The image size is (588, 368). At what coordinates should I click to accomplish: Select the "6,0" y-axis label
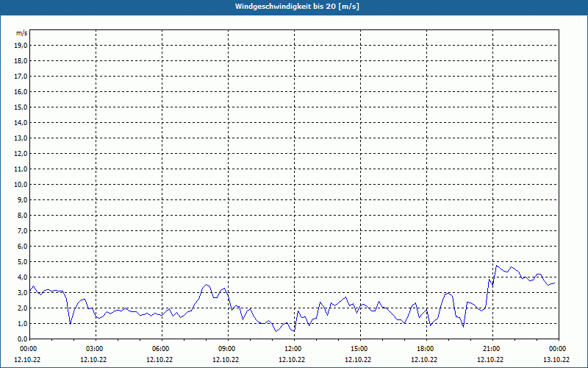tap(22, 246)
